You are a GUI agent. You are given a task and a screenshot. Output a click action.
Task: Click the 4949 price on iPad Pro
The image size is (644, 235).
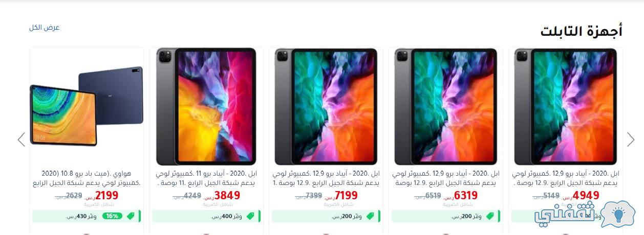[x=586, y=195]
